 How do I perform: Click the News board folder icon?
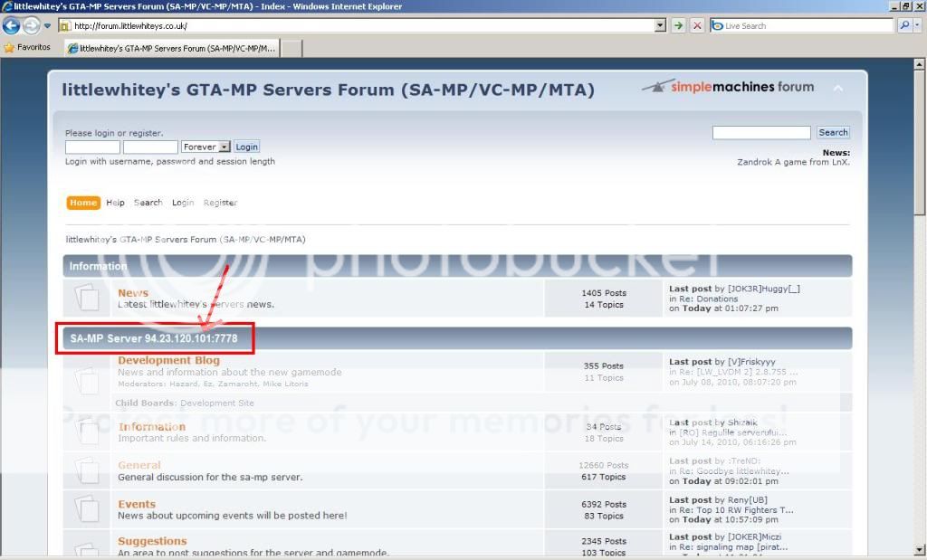point(86,297)
